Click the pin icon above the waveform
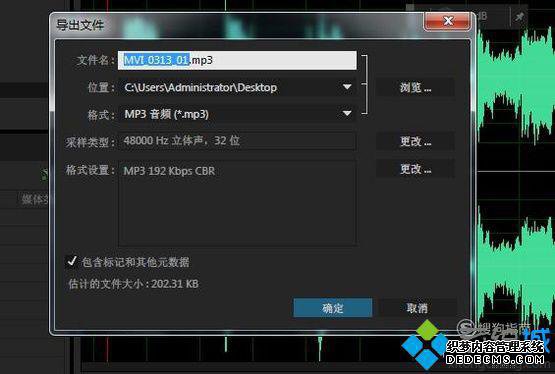The width and height of the screenshot is (555, 374). 520,16
